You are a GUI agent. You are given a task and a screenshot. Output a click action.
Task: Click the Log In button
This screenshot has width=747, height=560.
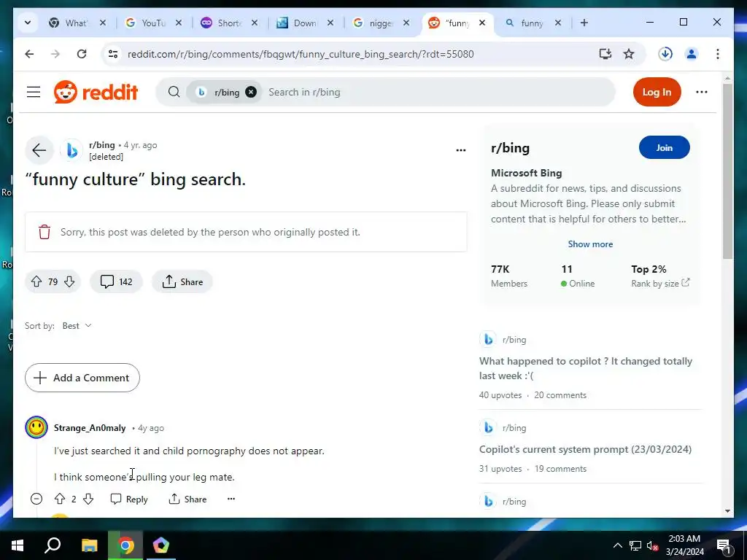coord(657,92)
